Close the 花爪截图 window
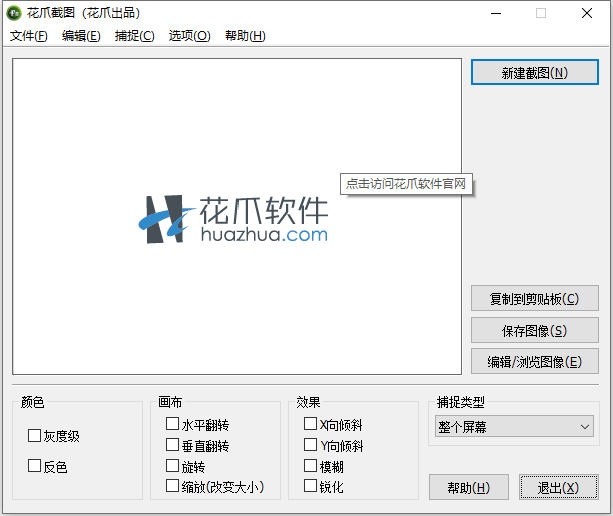Image resolution: width=613 pixels, height=516 pixels. point(586,13)
